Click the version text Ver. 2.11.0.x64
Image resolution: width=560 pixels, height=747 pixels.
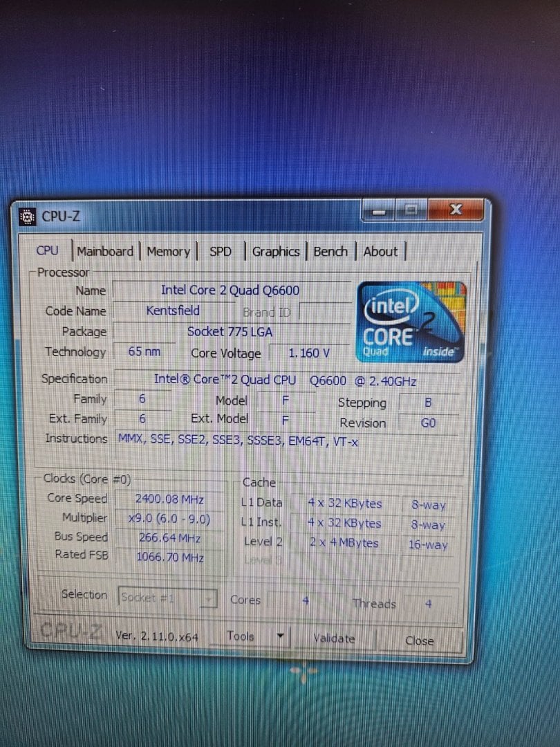point(157,636)
